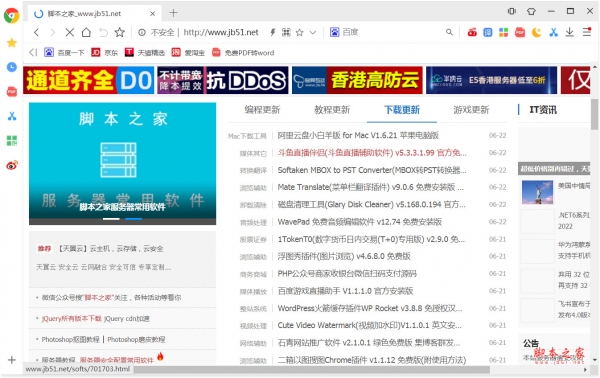The width and height of the screenshot is (600, 378).
Task: Expand the address bar dropdown arrow
Action: pos(313,33)
